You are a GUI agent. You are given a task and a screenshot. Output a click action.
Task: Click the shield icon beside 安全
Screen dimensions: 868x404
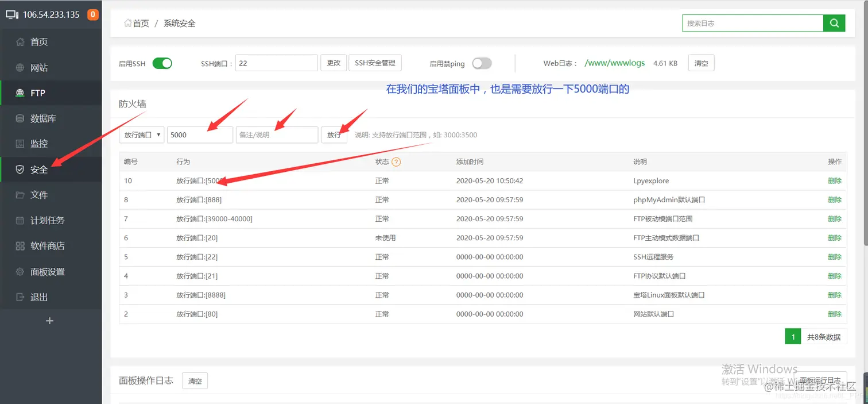point(20,170)
